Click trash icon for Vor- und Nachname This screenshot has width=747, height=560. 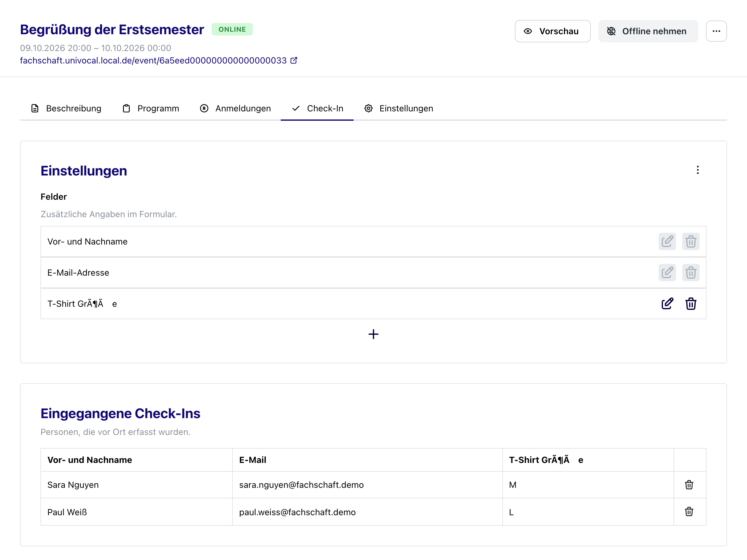pyautogui.click(x=691, y=241)
